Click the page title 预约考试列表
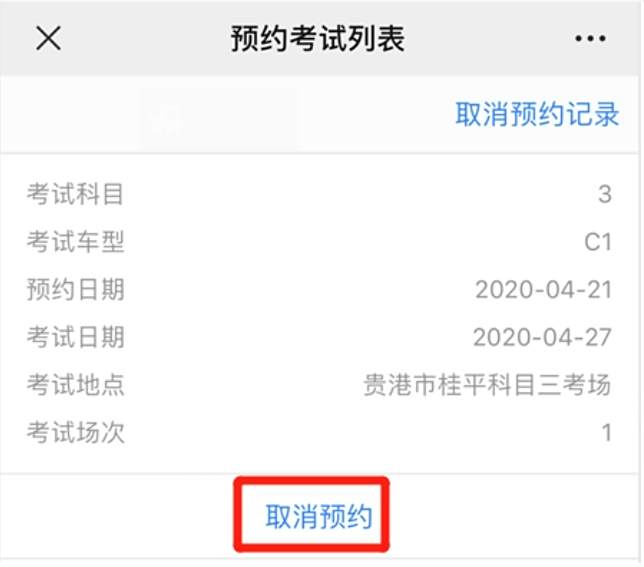This screenshot has height=567, width=644. (317, 39)
